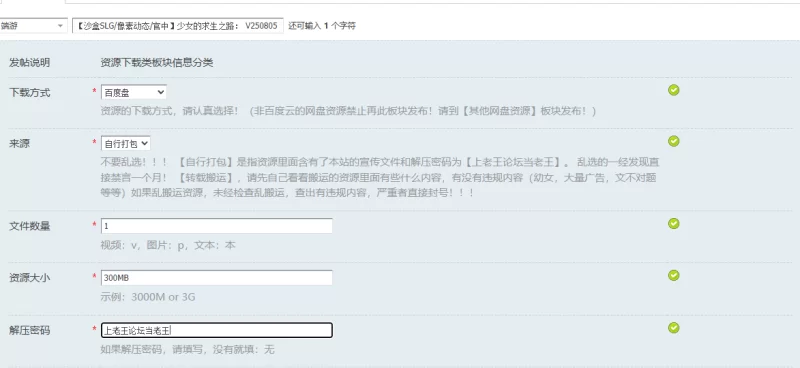Screen dimensions: 800x368
Task: Click the 解压密码 field label
Action: point(30,330)
